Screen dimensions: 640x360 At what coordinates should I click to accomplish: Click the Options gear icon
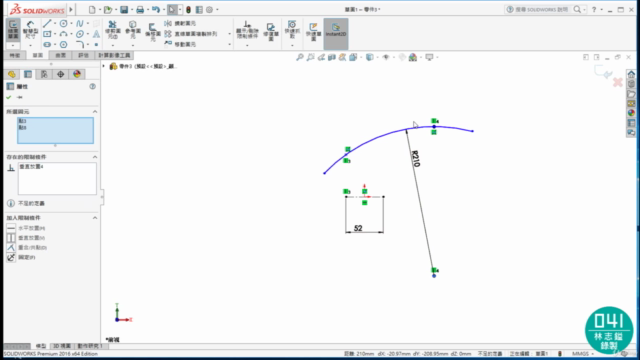(x=209, y=9)
